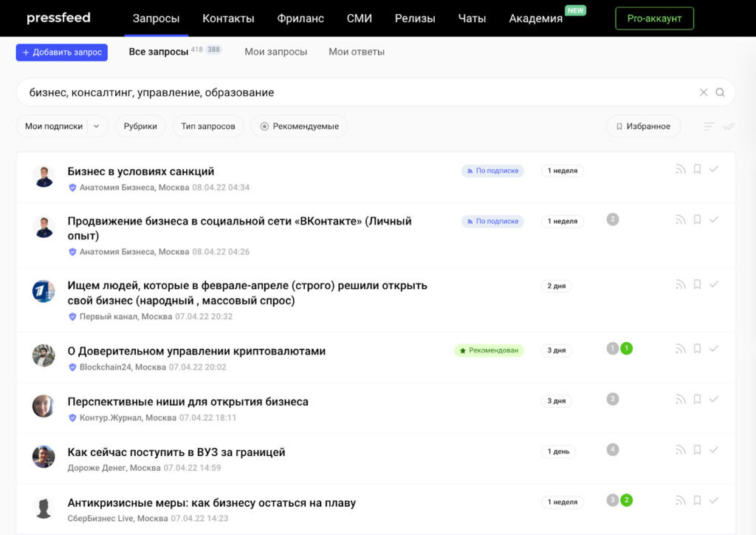Image resolution: width=756 pixels, height=535 pixels.
Task: Bookmark the "Как сейчас поступить в ВУЗ" request
Action: point(697,449)
